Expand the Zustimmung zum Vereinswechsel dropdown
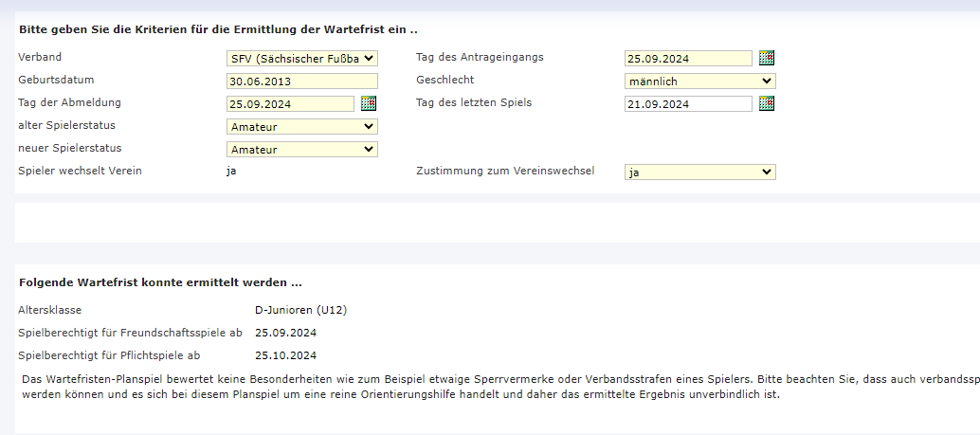The height and width of the screenshot is (435, 980). coord(699,172)
